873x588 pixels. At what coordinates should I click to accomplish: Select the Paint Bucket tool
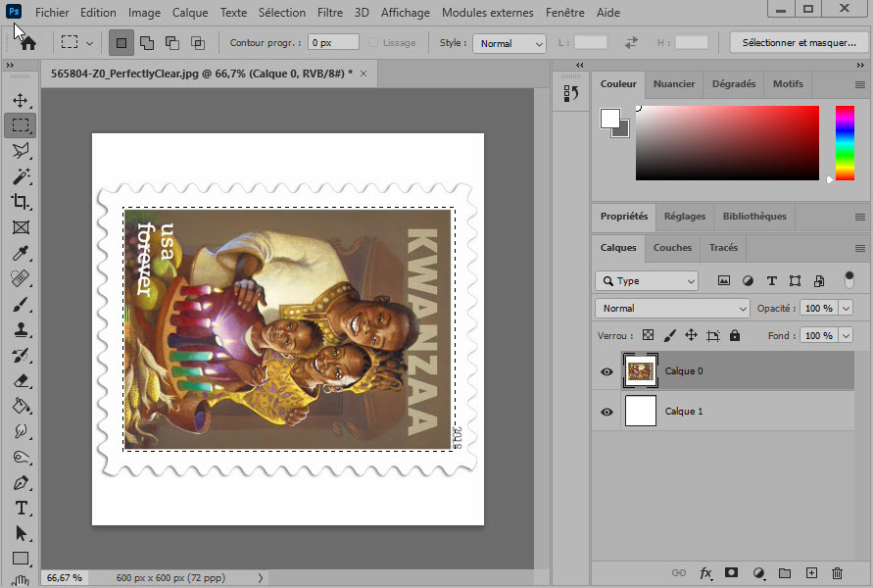pos(20,407)
